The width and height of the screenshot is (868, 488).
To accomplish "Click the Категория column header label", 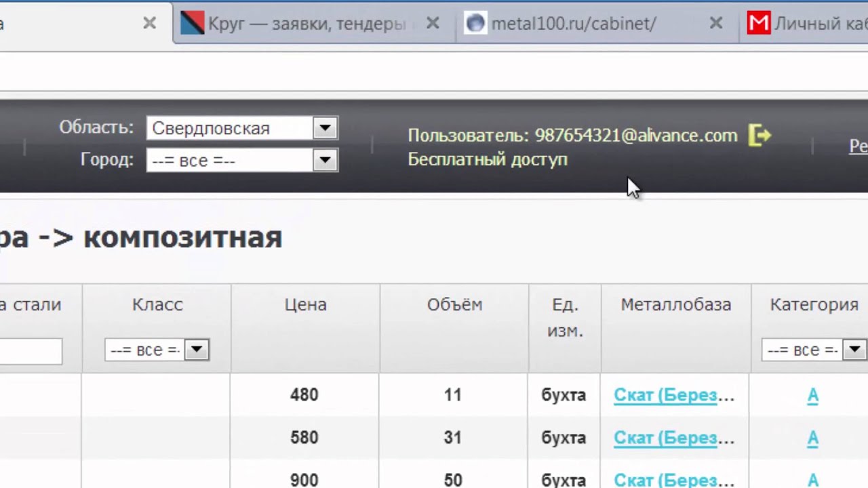I will (x=814, y=305).
